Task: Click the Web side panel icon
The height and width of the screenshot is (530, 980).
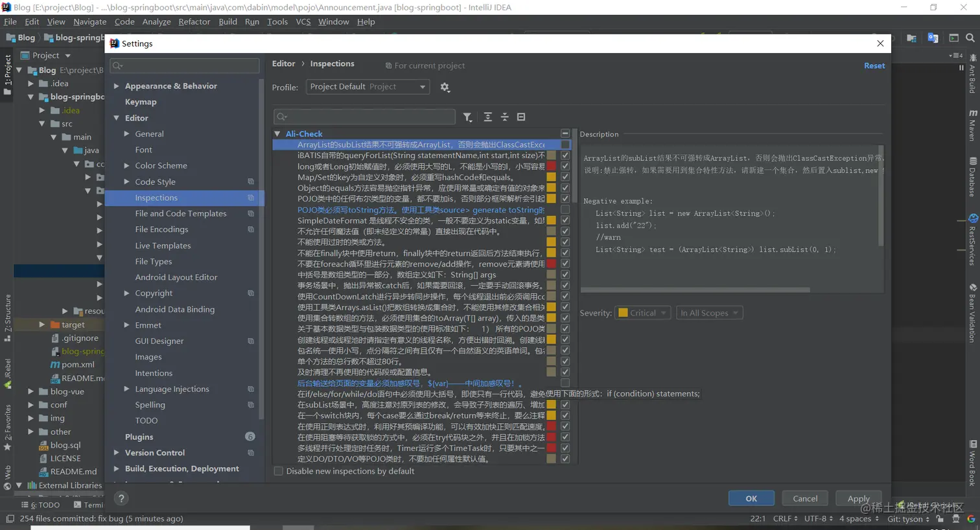Action: pyautogui.click(x=8, y=477)
